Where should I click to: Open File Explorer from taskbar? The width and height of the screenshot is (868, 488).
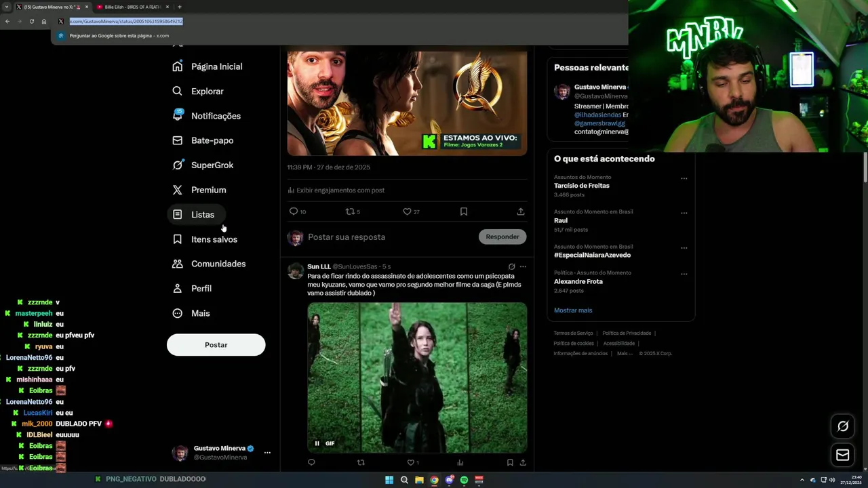(x=419, y=480)
